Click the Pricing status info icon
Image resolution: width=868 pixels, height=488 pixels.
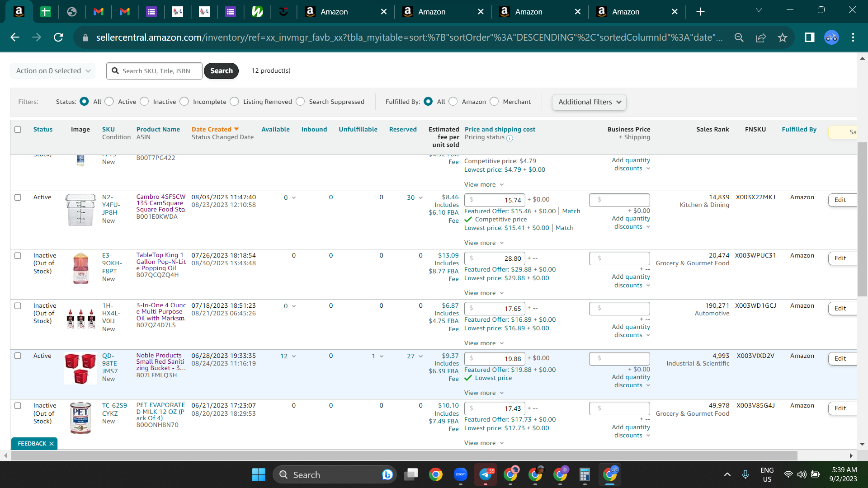point(509,138)
